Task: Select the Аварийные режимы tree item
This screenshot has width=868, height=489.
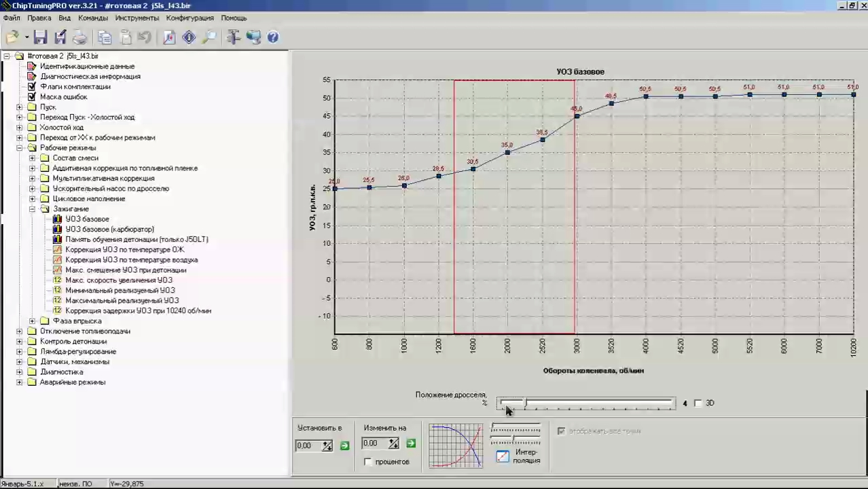Action: [73, 382]
